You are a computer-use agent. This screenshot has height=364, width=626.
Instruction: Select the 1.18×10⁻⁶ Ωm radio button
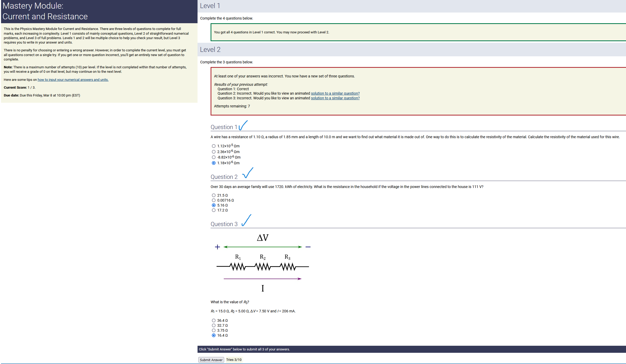pos(214,163)
